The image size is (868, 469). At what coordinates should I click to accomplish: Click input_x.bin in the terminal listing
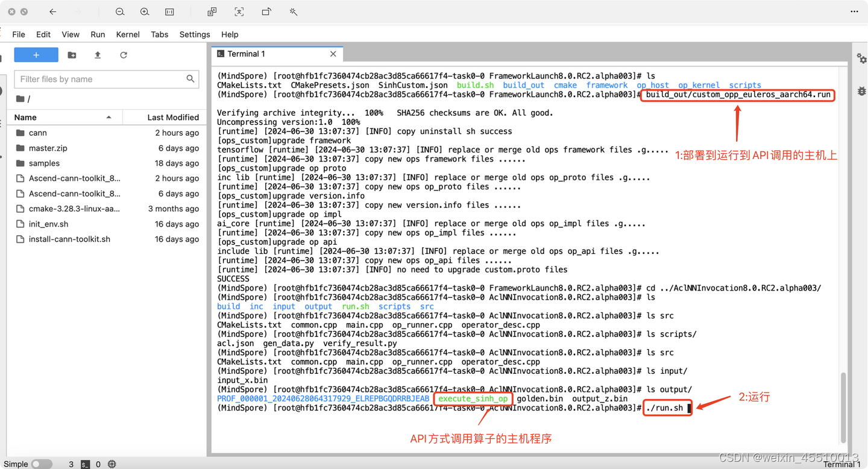tap(242, 380)
